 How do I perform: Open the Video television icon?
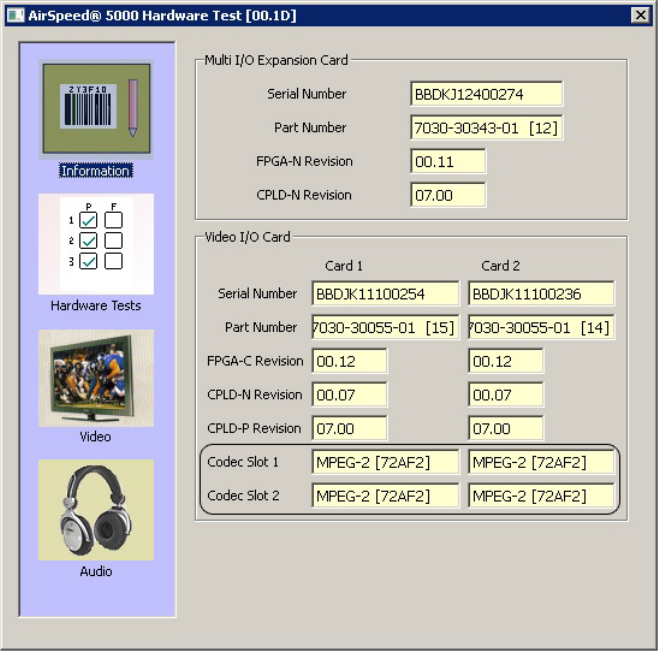click(x=96, y=378)
